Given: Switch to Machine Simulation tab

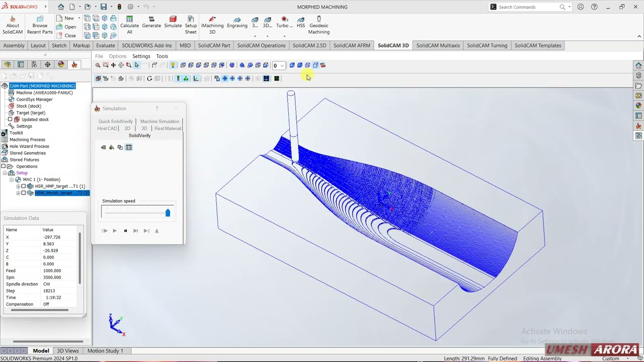Looking at the screenshot, I should click(x=160, y=121).
